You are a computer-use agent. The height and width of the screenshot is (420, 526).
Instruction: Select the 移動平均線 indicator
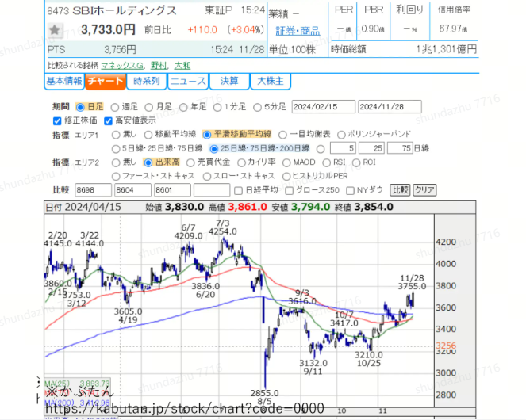click(x=148, y=135)
